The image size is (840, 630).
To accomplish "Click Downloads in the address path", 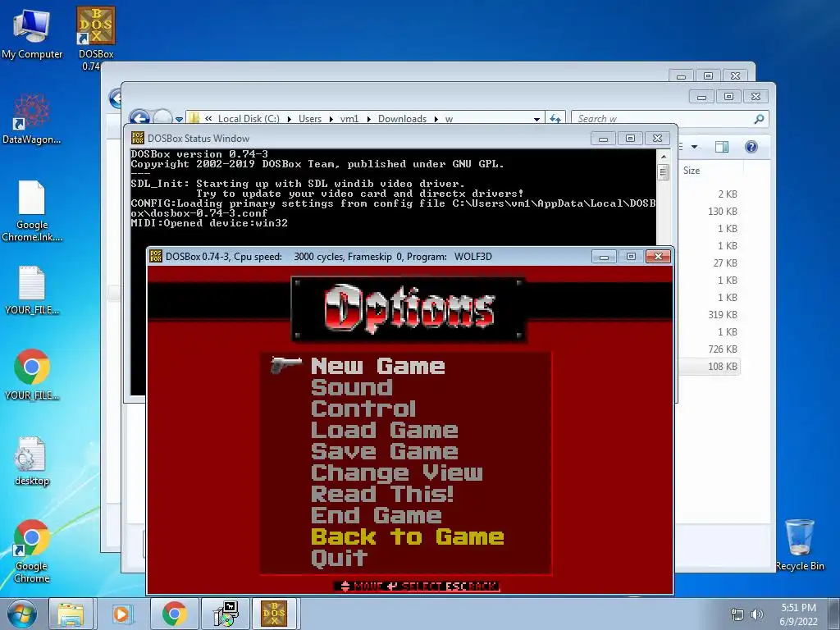I will point(402,119).
